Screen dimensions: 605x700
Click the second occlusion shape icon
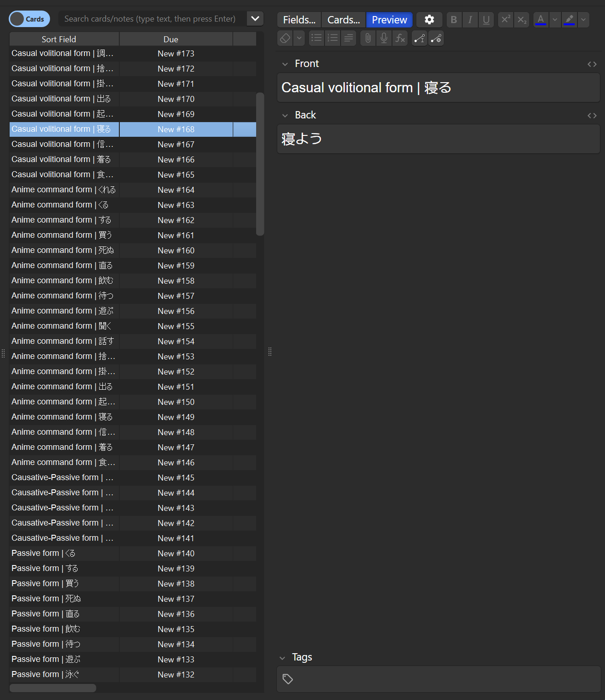(436, 38)
